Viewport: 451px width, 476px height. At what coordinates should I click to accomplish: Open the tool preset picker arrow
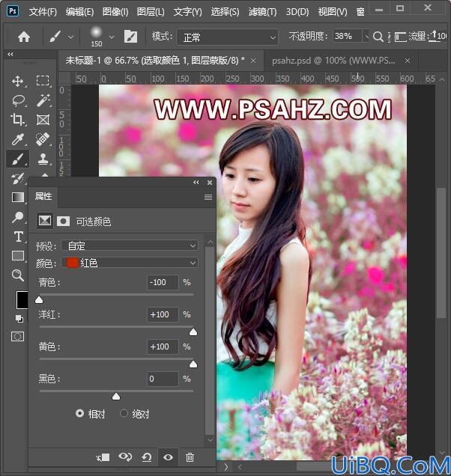pyautogui.click(x=70, y=37)
